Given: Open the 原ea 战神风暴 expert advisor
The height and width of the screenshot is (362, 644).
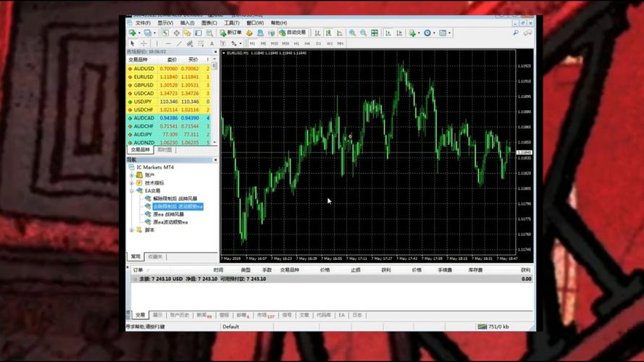Looking at the screenshot, I should point(168,214).
